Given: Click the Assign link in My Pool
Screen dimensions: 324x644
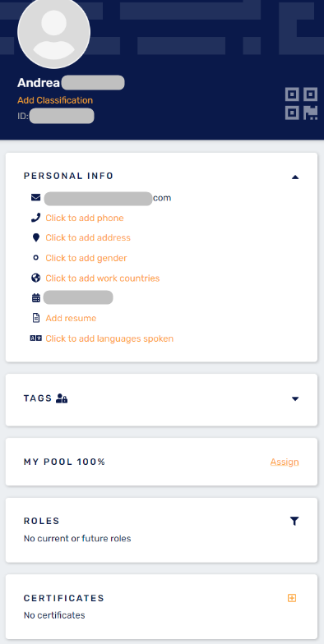Looking at the screenshot, I should [285, 462].
